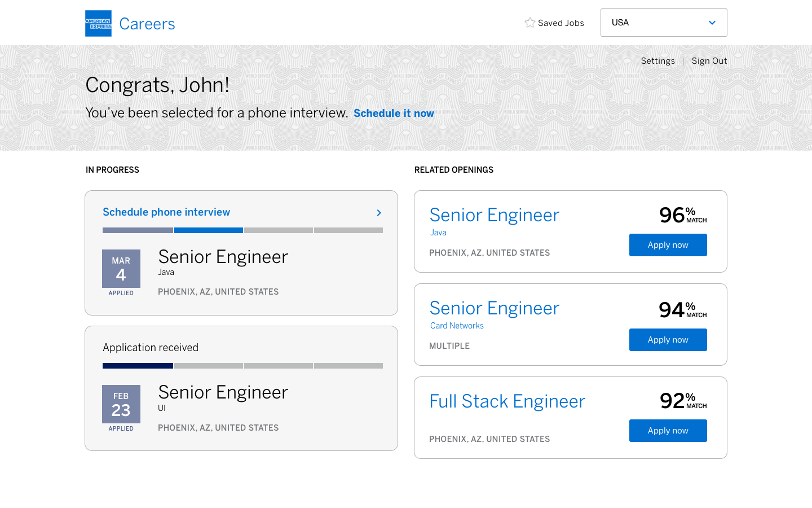Apply now for Full Stack Engineer
Screen dimensions: 812x508
[668, 431]
